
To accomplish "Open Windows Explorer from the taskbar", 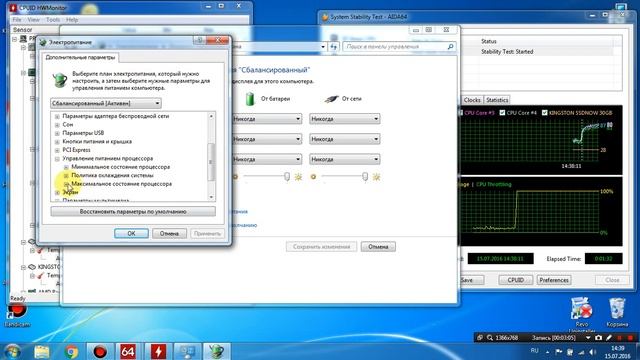I will pos(42,351).
